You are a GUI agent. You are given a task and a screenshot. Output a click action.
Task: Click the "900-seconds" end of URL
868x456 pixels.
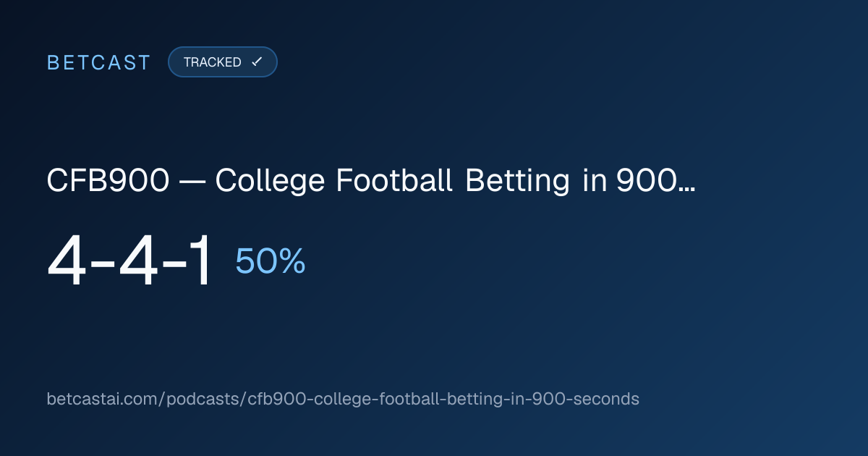point(597,399)
